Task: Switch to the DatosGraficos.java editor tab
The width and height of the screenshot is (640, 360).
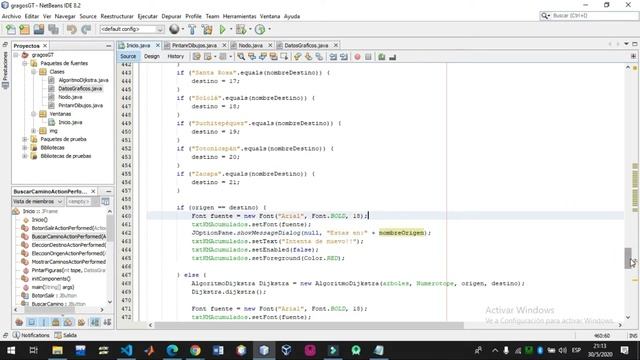Action: (x=306, y=45)
